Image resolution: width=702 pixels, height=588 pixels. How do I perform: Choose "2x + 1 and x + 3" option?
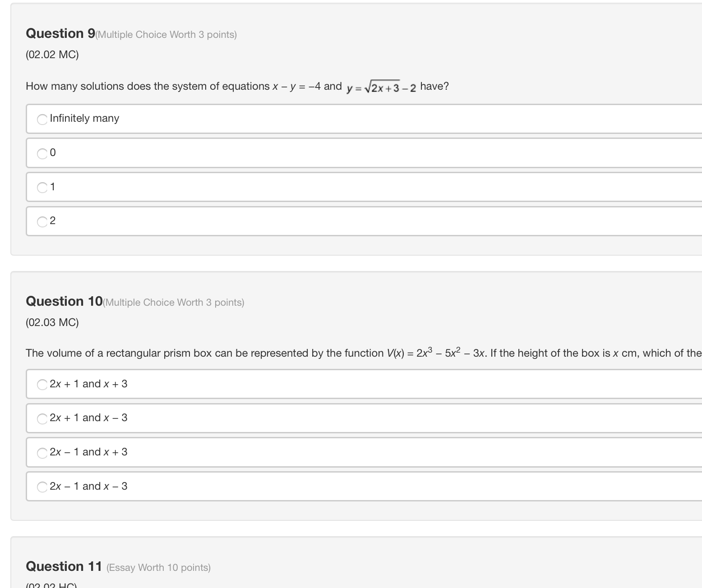[42, 385]
